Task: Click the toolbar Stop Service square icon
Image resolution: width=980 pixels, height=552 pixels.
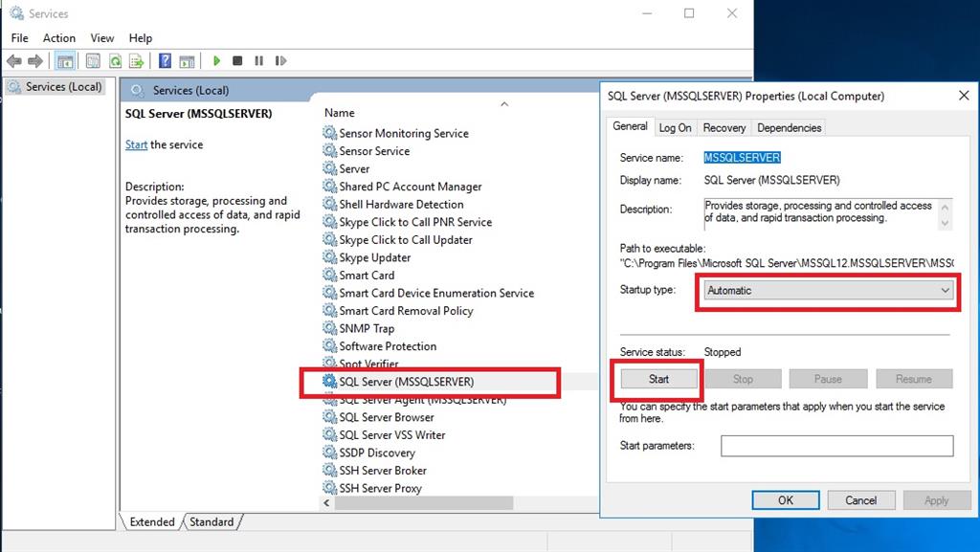Action: click(x=237, y=60)
